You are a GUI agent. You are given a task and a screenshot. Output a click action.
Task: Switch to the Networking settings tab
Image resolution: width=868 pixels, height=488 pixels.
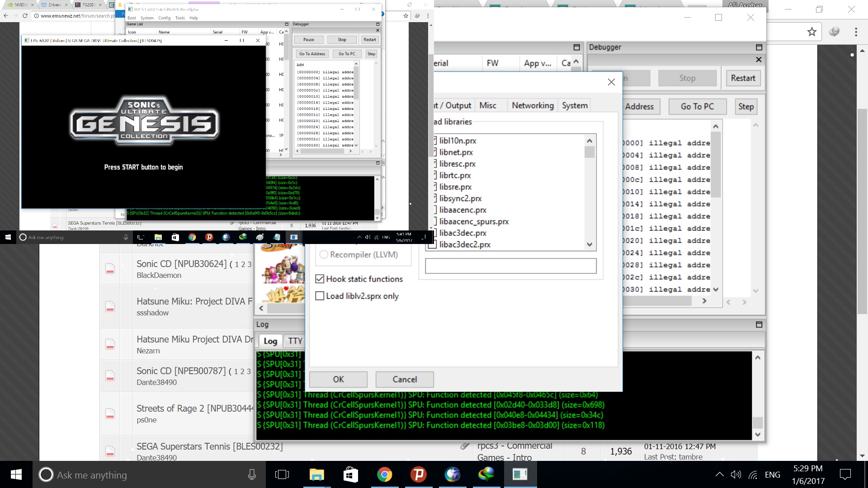click(x=533, y=105)
